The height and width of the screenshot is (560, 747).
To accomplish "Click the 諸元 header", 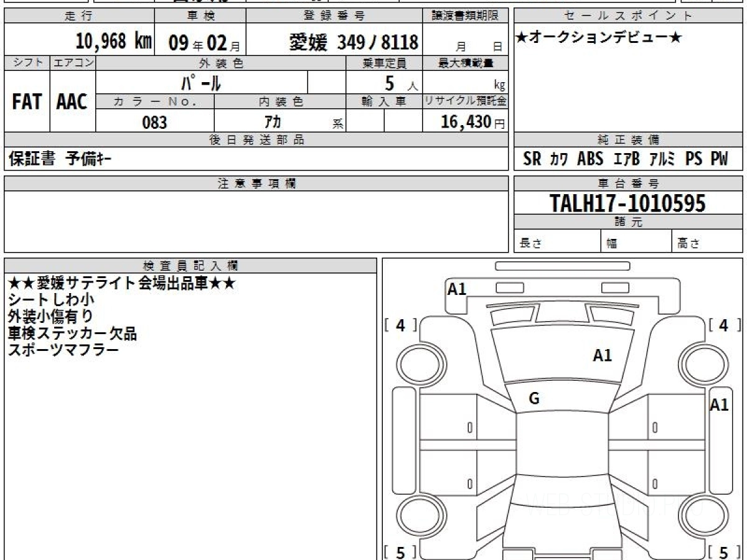I will pyautogui.click(x=627, y=223).
